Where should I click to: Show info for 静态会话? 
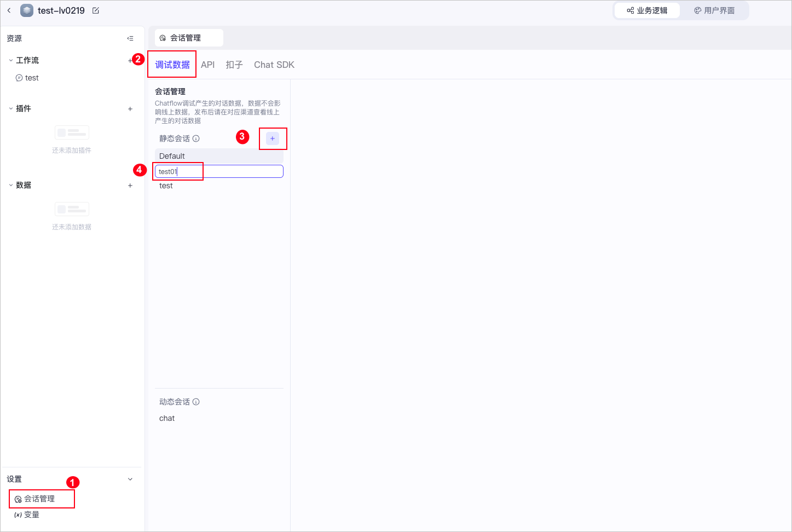click(196, 138)
